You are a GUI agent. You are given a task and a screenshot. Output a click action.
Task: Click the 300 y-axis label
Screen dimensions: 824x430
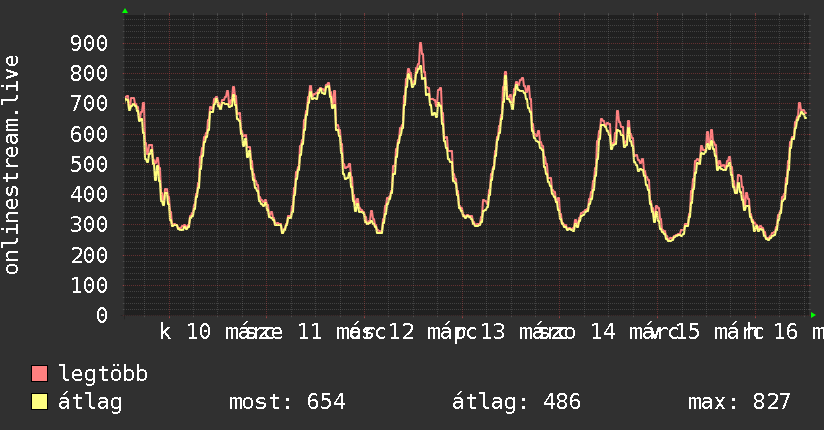point(89,224)
